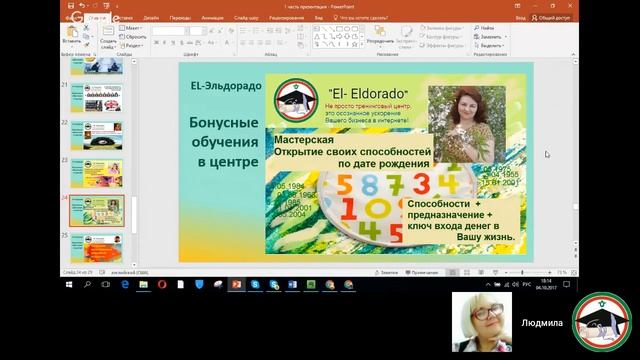Toggle underline formatting in Font group
Screen dimensions: 640x360
click(x=173, y=42)
